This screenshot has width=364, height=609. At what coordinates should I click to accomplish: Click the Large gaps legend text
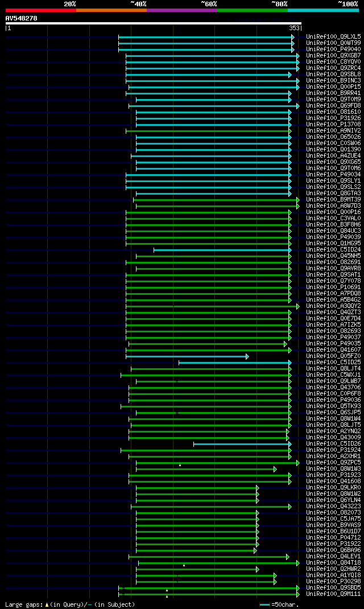tap(70, 604)
